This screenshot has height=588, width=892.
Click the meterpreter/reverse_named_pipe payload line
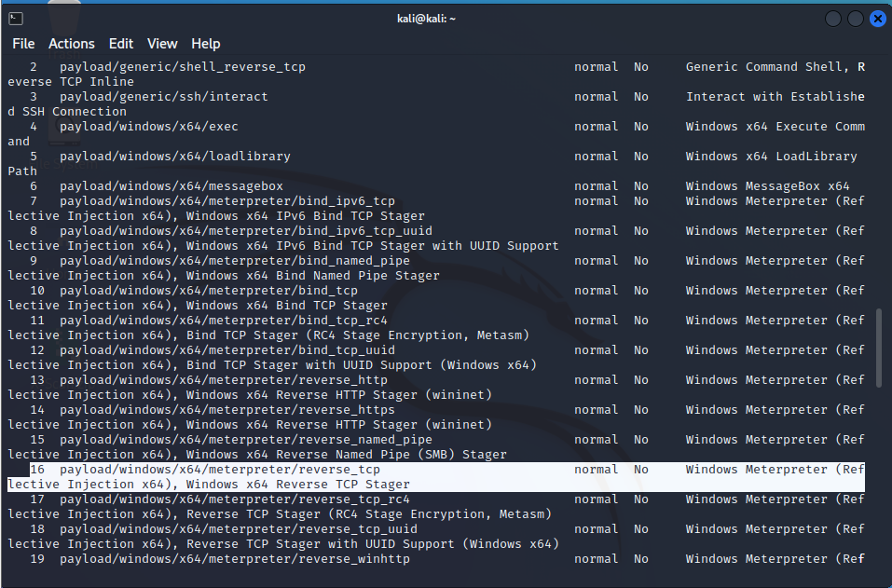[246, 440]
